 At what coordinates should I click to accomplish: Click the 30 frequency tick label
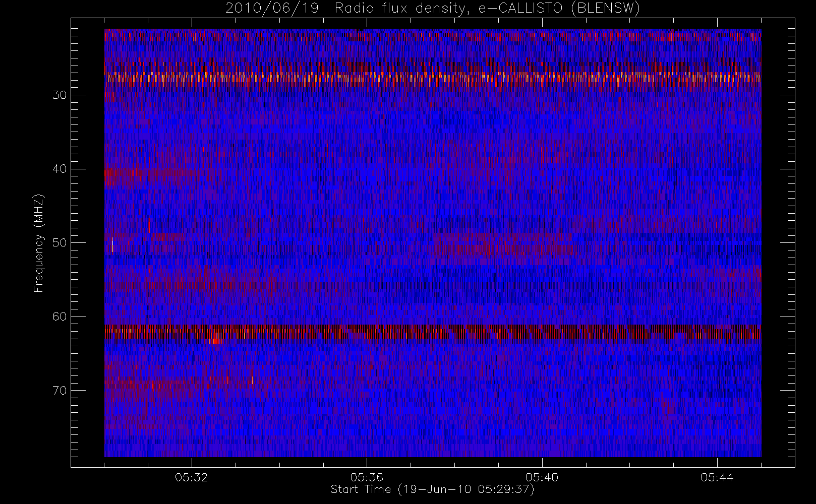[x=60, y=95]
